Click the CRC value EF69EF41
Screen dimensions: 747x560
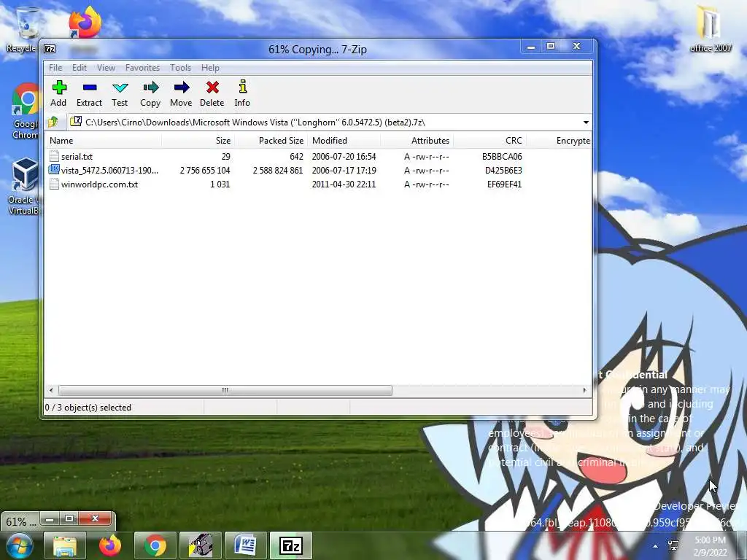coord(504,184)
